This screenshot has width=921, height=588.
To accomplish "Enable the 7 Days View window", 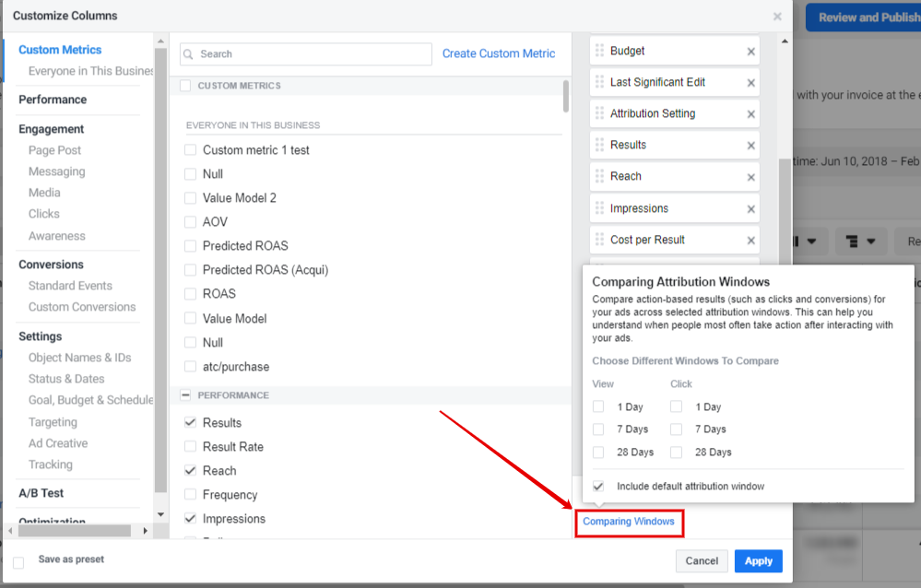I will (x=598, y=429).
